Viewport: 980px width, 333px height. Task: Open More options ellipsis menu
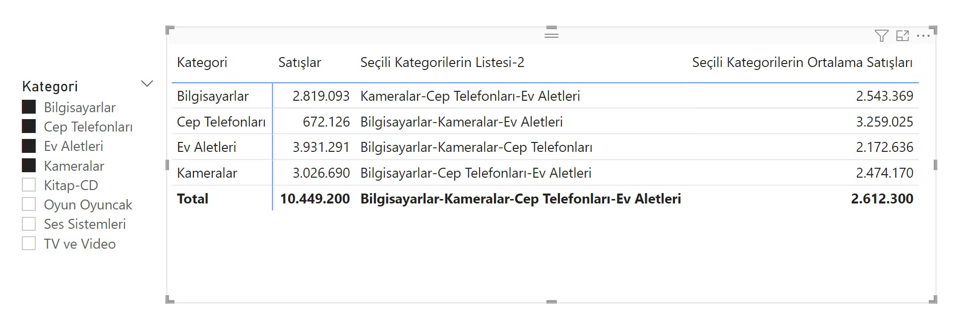coord(923,36)
